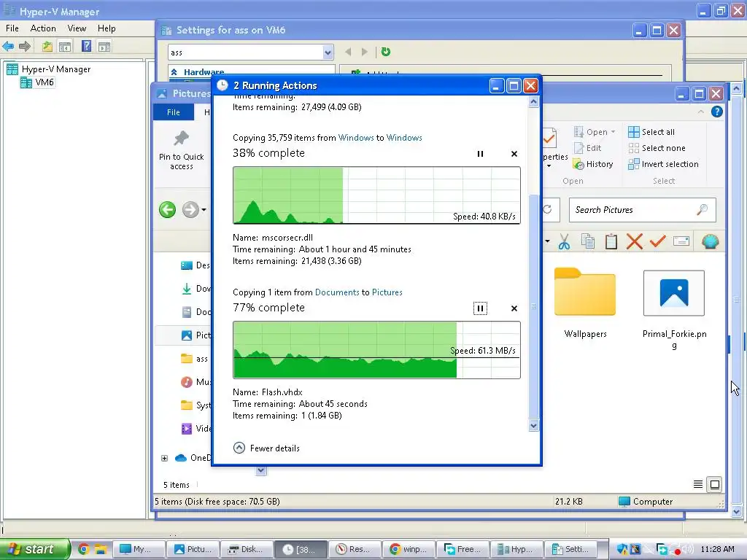This screenshot has width=747, height=560.
Task: Click Select none
Action: coord(657,148)
